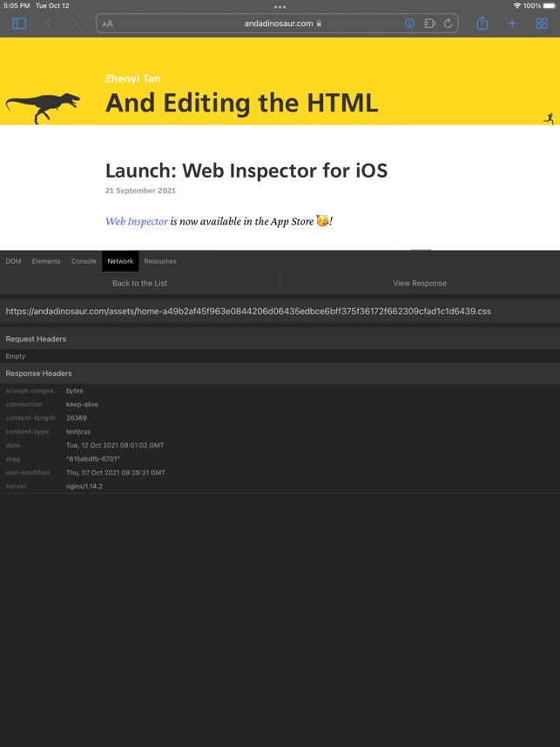
Task: Tap the battery status indicator
Action: [x=550, y=6]
